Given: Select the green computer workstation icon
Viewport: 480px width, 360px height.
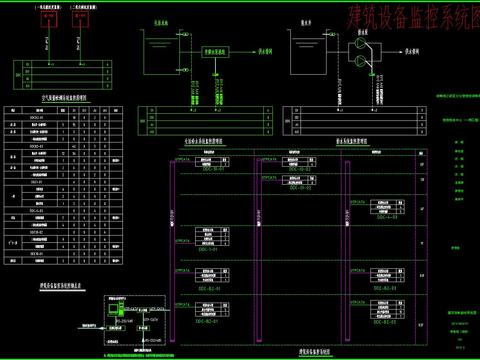Looking at the screenshot, I should pos(114,309).
